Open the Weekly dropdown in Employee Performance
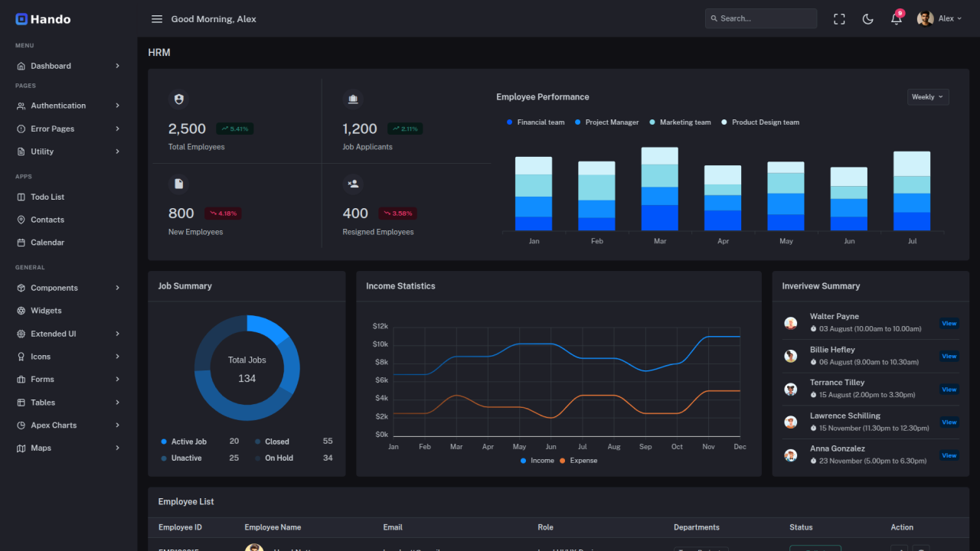Viewport: 980px width, 551px height. tap(927, 96)
